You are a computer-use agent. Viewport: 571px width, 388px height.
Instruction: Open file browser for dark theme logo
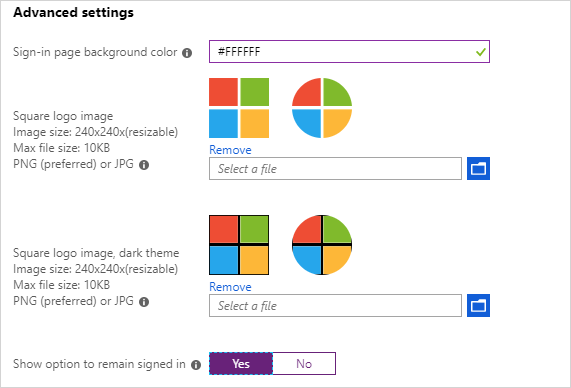pos(478,305)
